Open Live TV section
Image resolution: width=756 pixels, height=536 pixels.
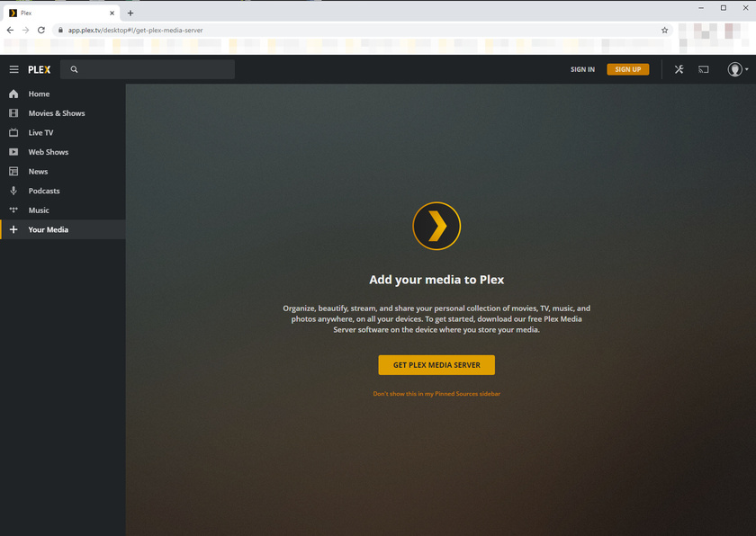point(63,132)
